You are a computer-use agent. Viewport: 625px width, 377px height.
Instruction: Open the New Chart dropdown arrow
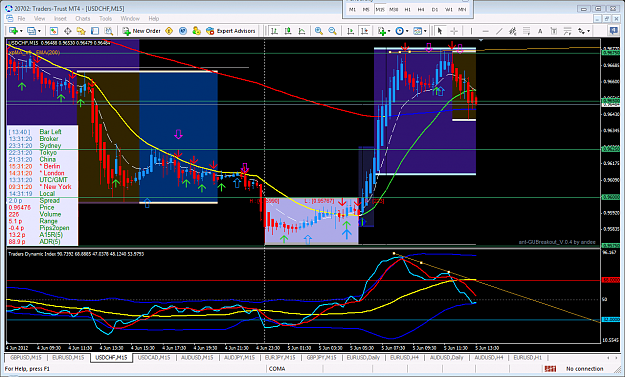pyautogui.click(x=21, y=31)
